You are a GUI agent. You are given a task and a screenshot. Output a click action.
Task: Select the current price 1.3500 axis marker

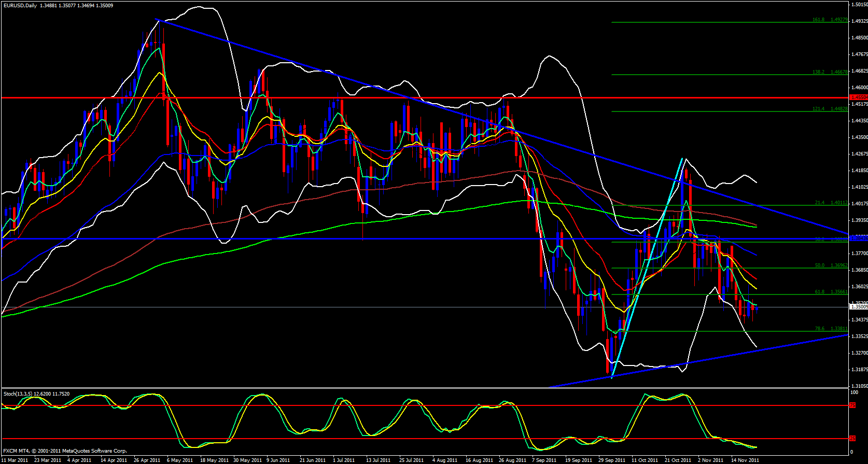(859, 307)
